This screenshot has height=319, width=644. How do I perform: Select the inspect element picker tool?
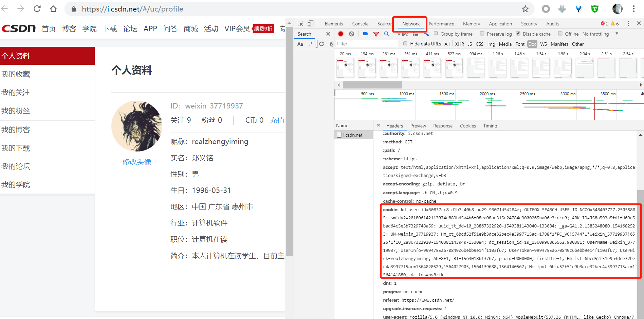point(300,23)
